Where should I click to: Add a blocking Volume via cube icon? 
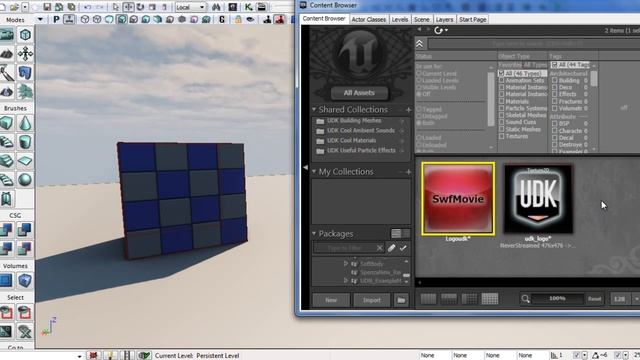pyautogui.click(x=25, y=280)
